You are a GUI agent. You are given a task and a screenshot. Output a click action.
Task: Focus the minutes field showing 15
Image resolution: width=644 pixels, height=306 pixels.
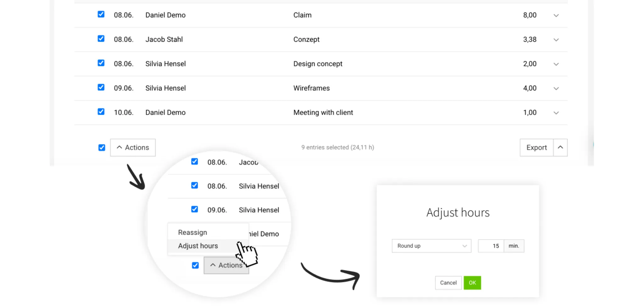491,246
